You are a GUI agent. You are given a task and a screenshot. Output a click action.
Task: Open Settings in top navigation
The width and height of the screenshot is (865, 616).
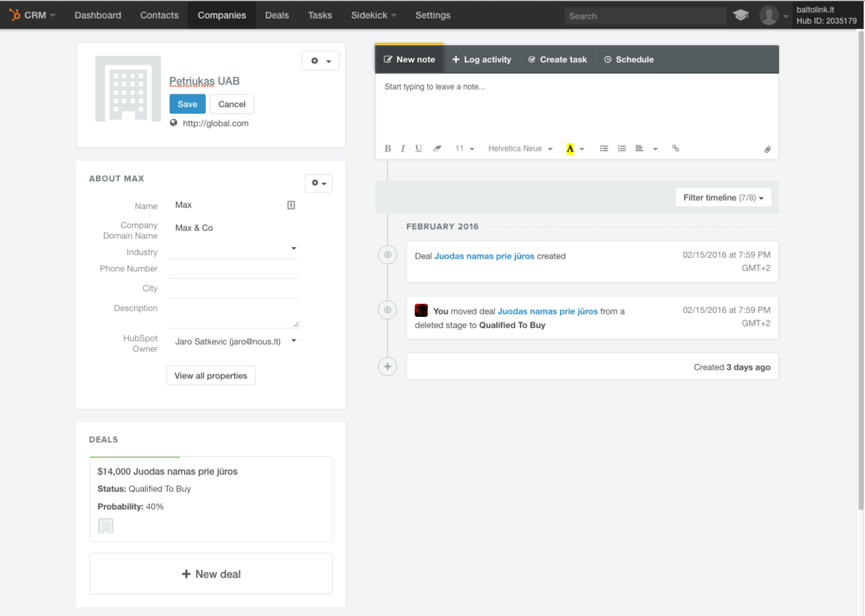433,15
